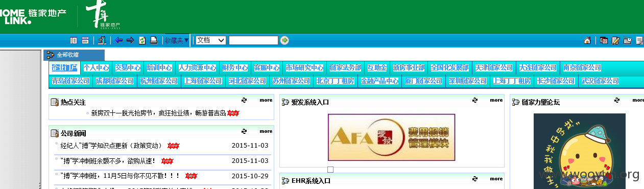Click the keyboard with clock toolbar icon

[x=628, y=40]
